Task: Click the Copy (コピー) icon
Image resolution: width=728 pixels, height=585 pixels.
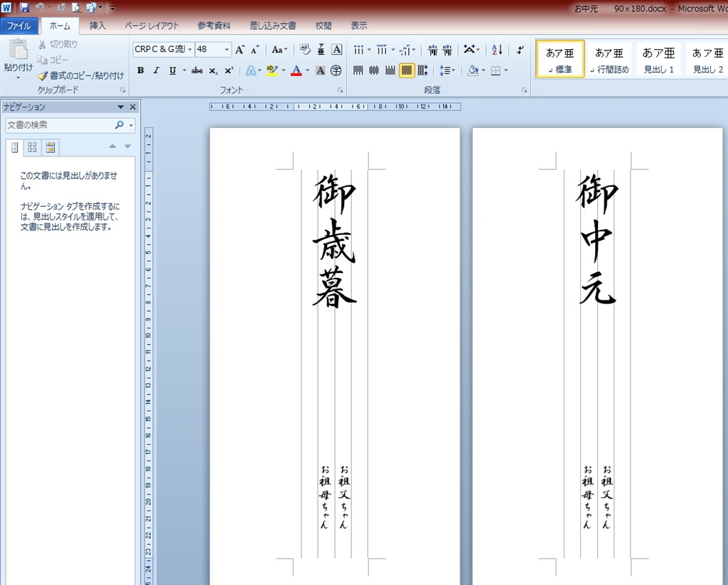Action: click(x=42, y=60)
